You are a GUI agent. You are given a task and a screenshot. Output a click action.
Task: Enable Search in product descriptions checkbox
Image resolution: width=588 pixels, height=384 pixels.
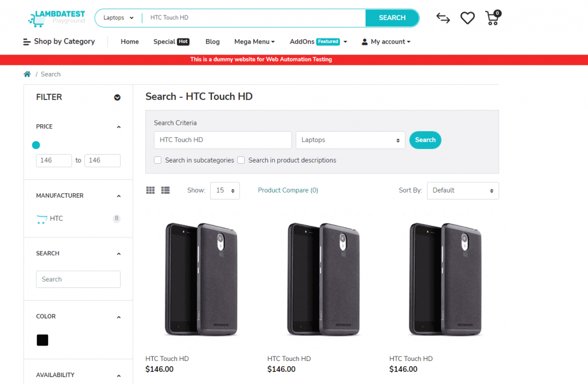241,160
